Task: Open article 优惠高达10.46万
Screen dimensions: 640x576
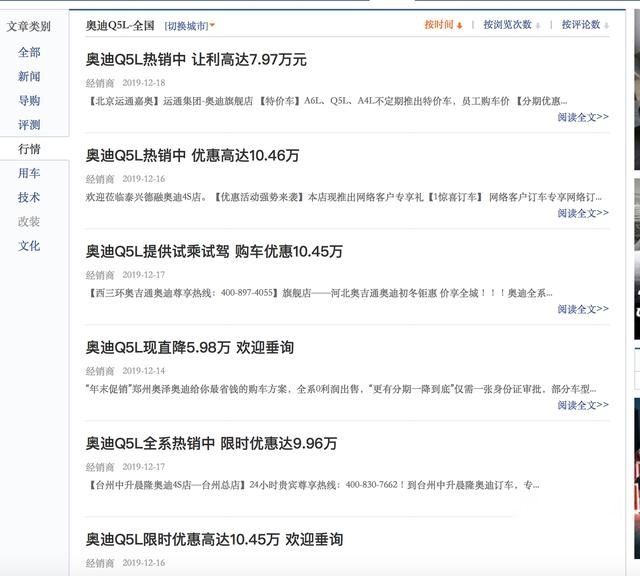Action: [192, 156]
